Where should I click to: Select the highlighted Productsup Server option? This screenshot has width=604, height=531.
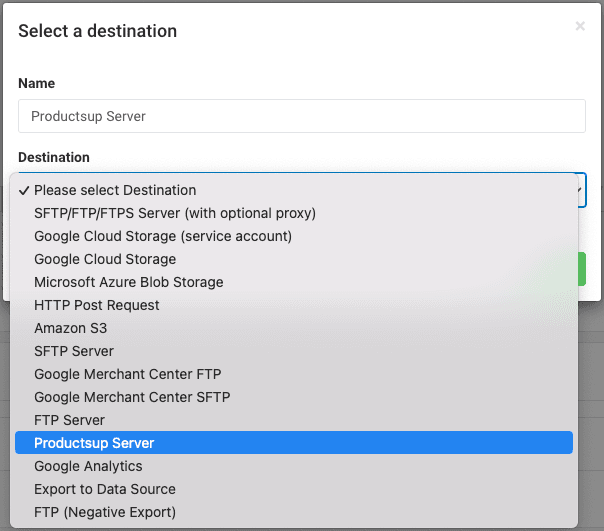tap(94, 443)
